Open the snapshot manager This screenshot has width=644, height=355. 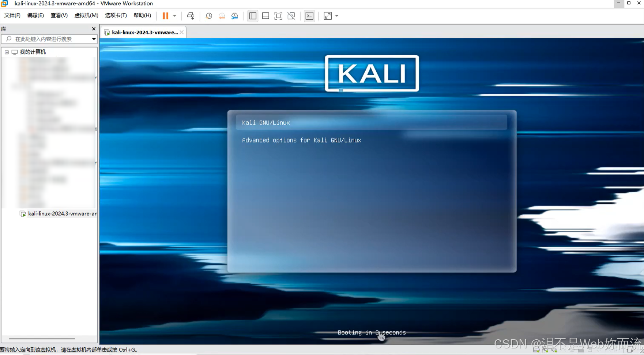coord(235,16)
